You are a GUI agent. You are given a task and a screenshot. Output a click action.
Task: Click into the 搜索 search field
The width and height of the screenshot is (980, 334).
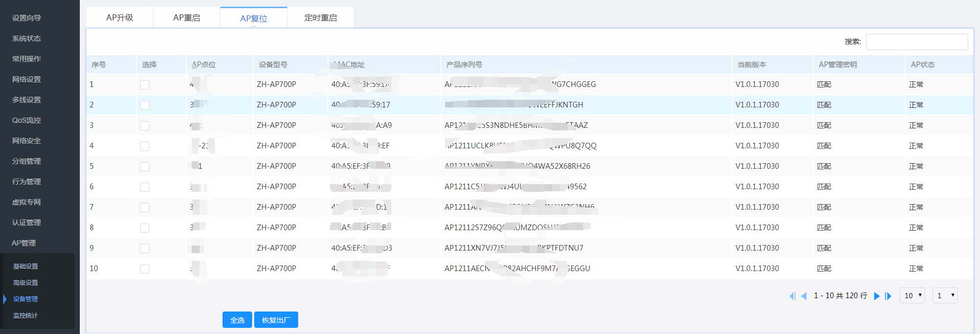[x=917, y=42]
